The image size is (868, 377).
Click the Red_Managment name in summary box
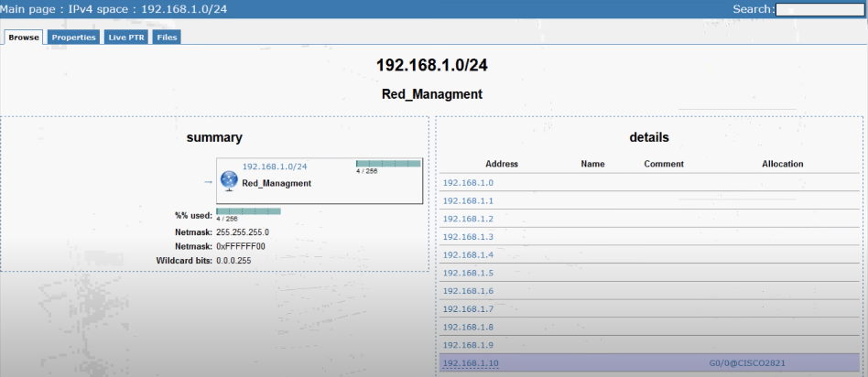coord(277,183)
